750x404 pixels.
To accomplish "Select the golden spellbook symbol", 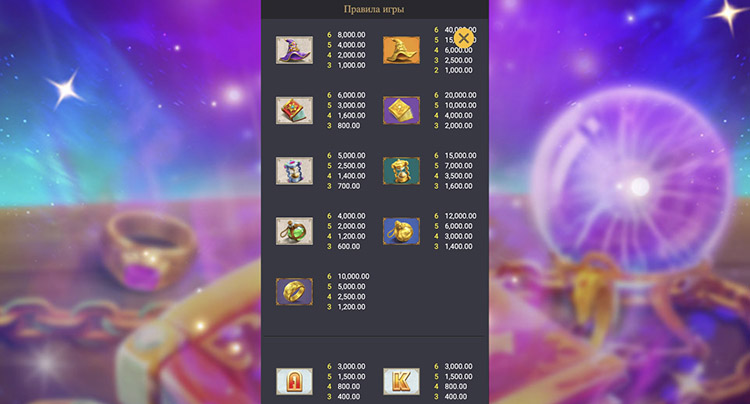I will (401, 110).
